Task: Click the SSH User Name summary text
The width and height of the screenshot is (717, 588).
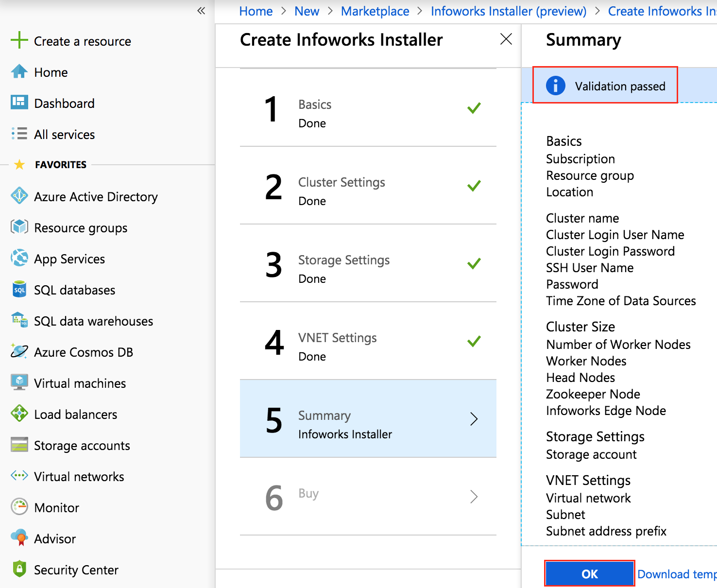Action: [590, 268]
